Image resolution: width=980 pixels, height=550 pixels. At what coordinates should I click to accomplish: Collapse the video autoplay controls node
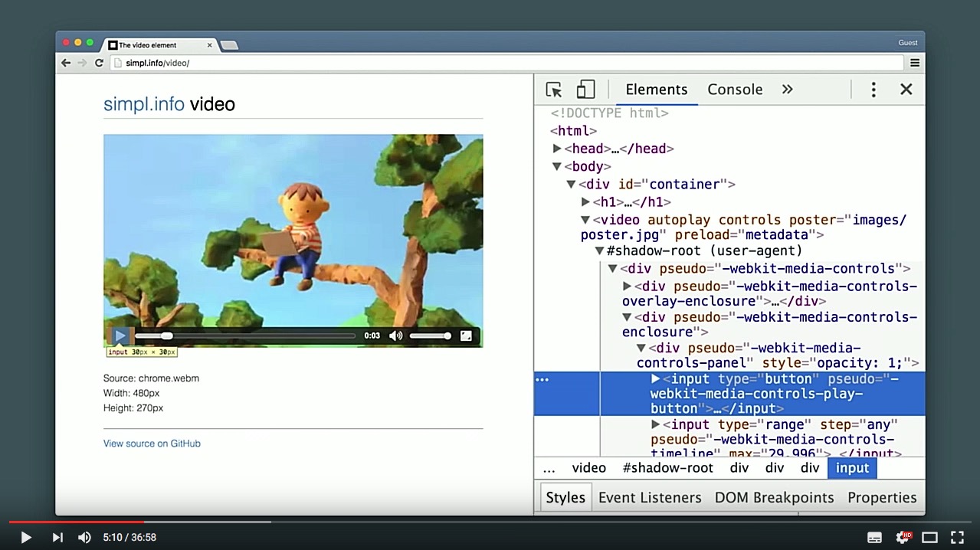(585, 220)
